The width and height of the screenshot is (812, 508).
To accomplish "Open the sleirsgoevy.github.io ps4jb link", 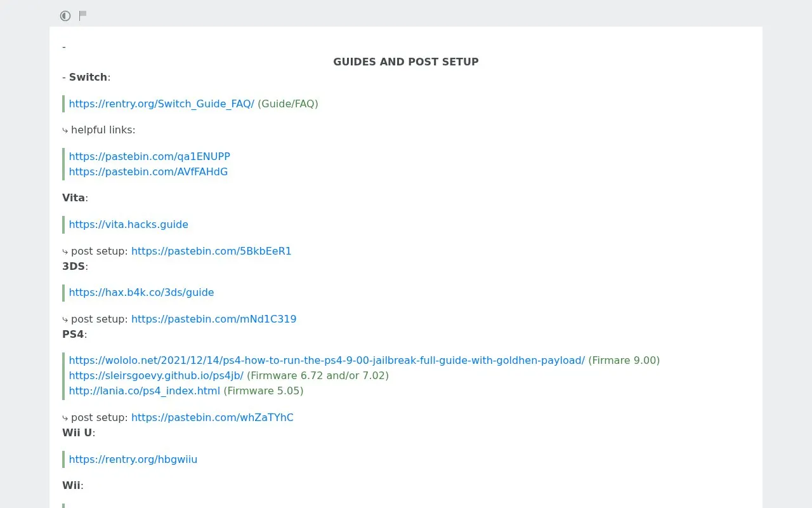I will click(x=156, y=375).
